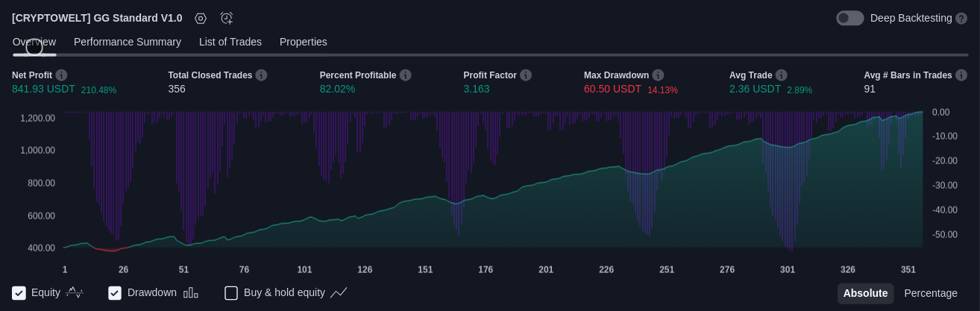Click info icon beside Total Closed Trades

click(x=261, y=75)
